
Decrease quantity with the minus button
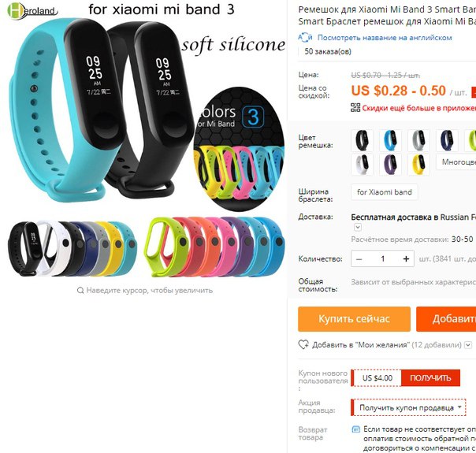coord(359,259)
